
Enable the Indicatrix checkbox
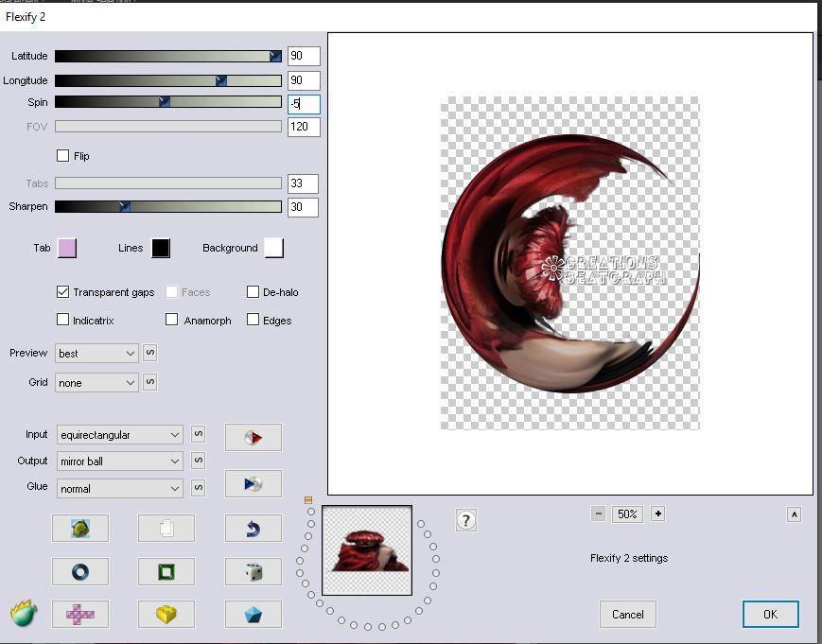[63, 320]
